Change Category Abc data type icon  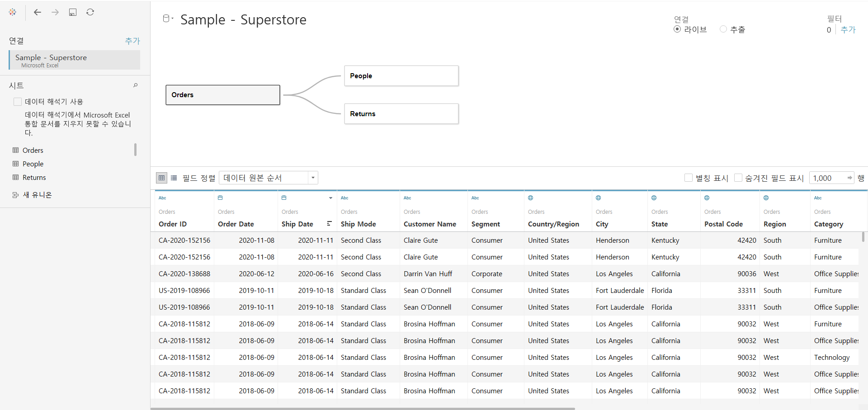click(x=818, y=198)
